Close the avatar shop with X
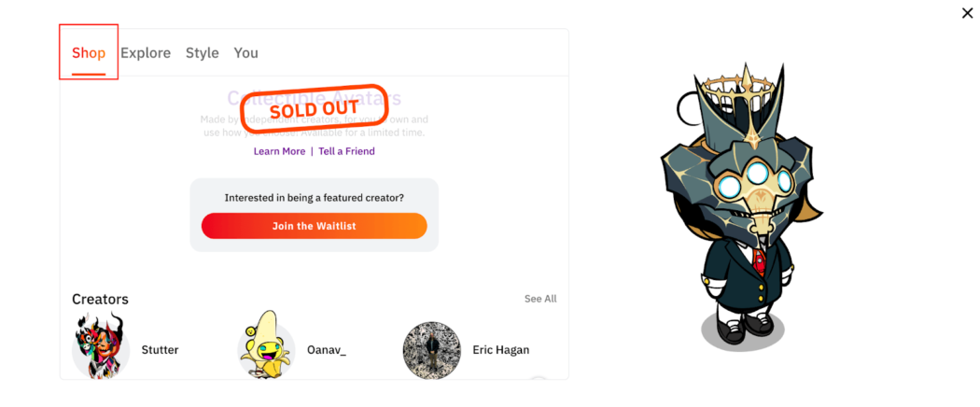The width and height of the screenshot is (980, 407). (967, 13)
